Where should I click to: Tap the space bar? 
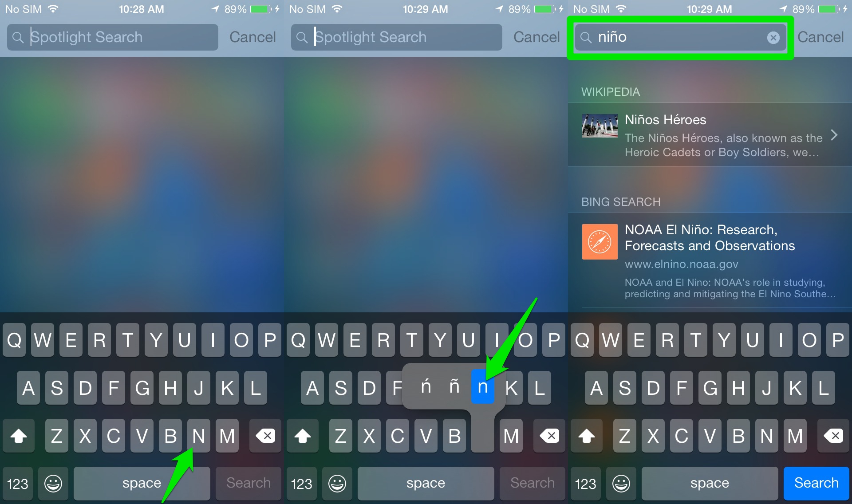(142, 480)
